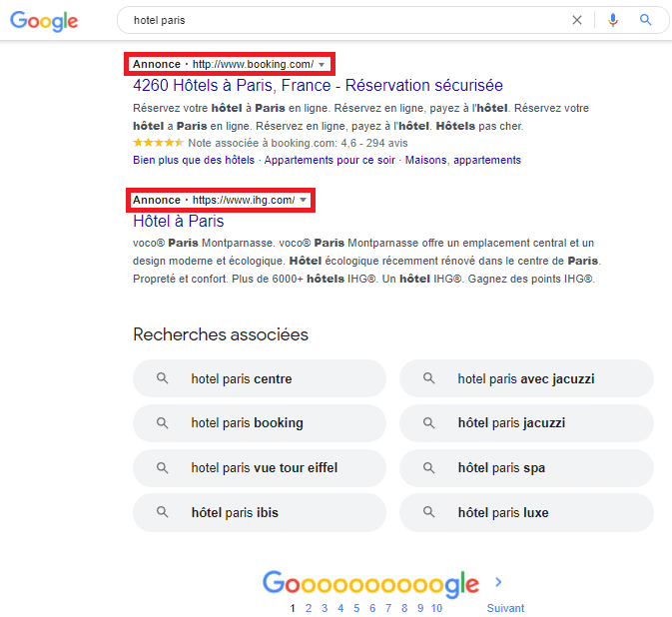Screen dimensions: 672x617
Task: Clear the search box with X icon
Action: click(577, 20)
